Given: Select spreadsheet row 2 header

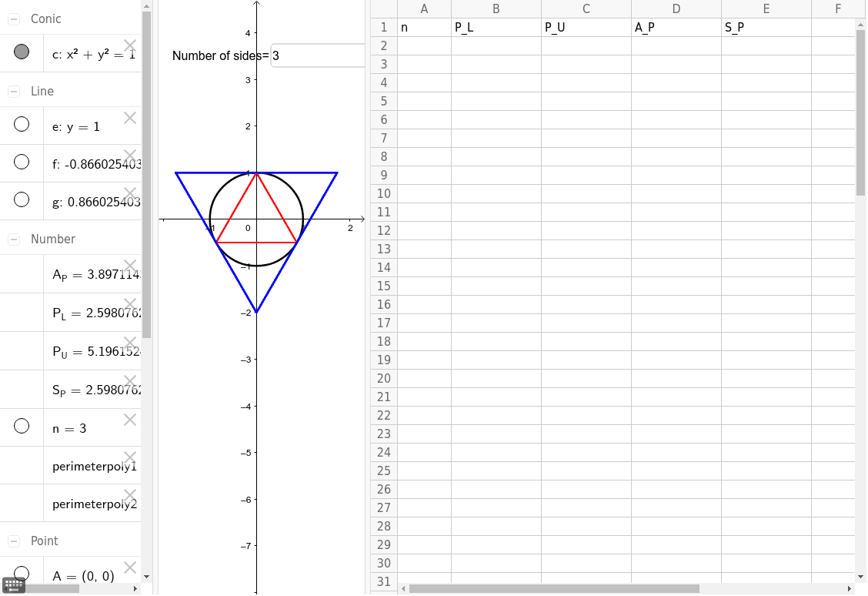Looking at the screenshot, I should click(384, 46).
